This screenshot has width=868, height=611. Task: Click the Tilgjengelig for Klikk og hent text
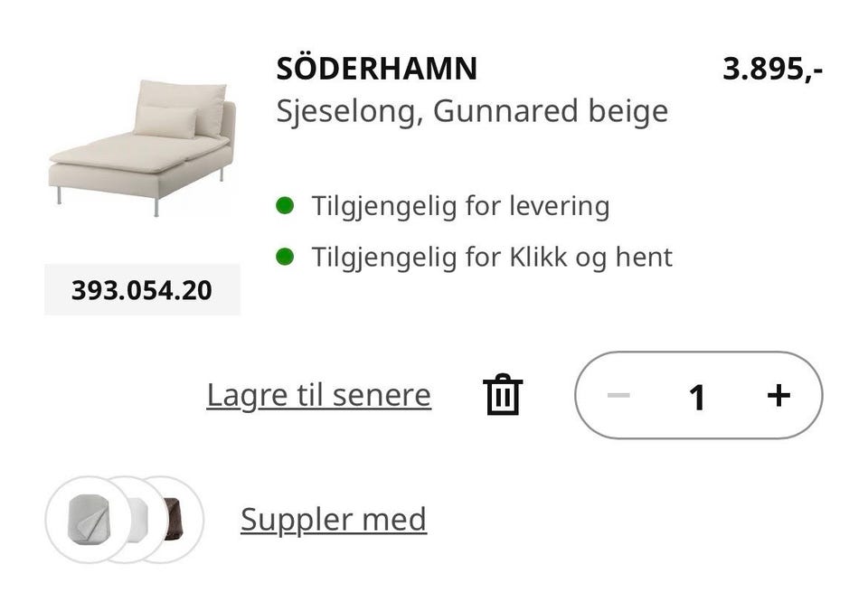click(x=492, y=257)
